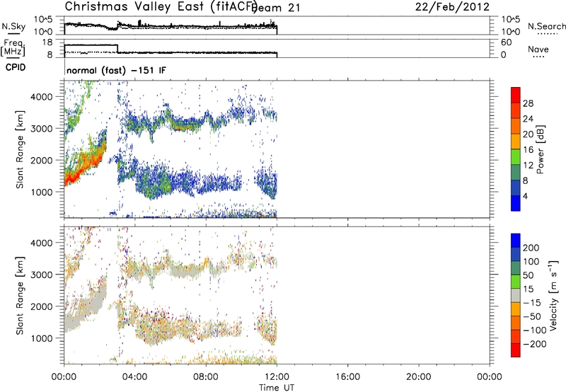This screenshot has height=392, width=566.
Task: Click the date '22/Feb/2012'
Action: 452,7
